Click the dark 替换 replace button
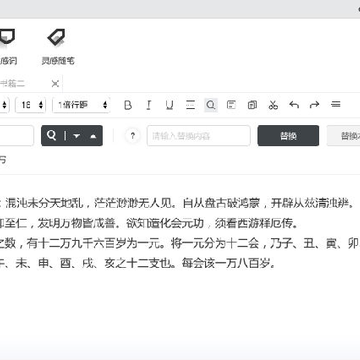The width and height of the screenshot is (360, 360). (288, 136)
